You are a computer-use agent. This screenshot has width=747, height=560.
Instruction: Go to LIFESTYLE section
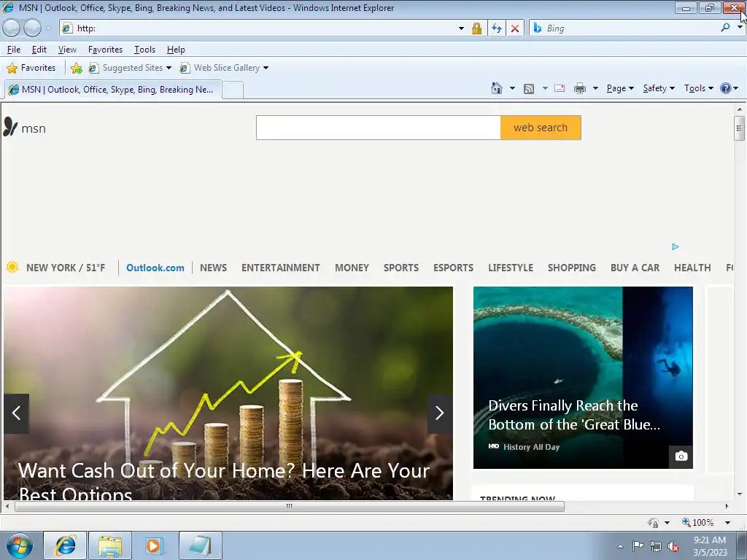click(511, 268)
